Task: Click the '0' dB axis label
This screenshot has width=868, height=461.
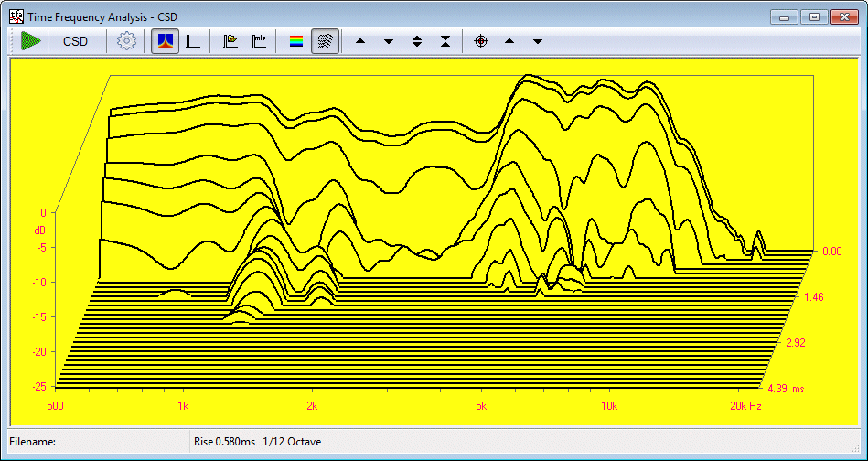Action: [x=44, y=212]
